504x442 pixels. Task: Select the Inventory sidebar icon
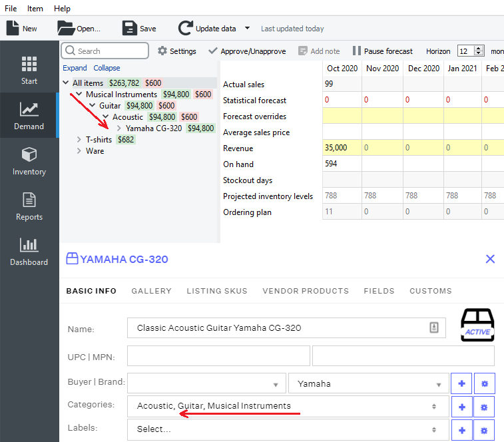click(x=29, y=161)
